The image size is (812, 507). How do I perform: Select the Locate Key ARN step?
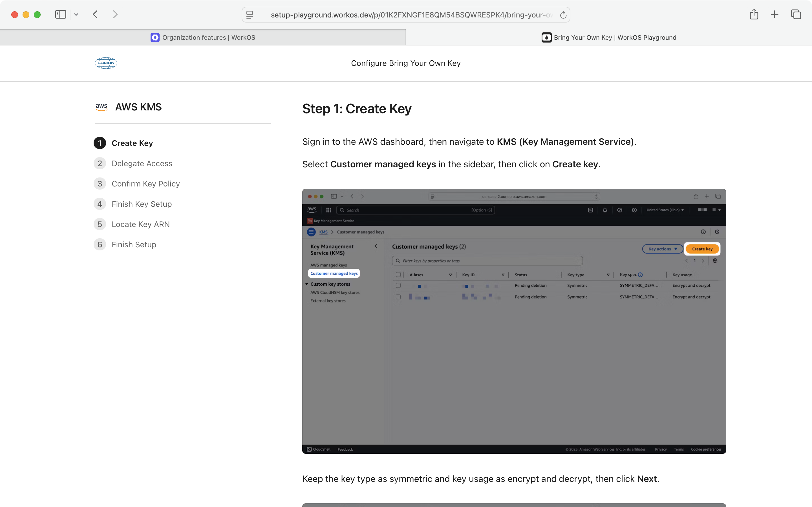141,224
